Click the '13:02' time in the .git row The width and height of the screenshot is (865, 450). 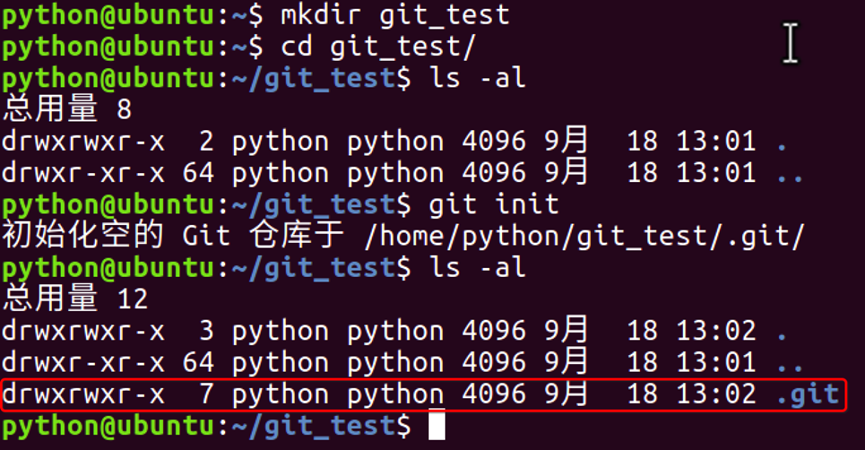pyautogui.click(x=716, y=394)
